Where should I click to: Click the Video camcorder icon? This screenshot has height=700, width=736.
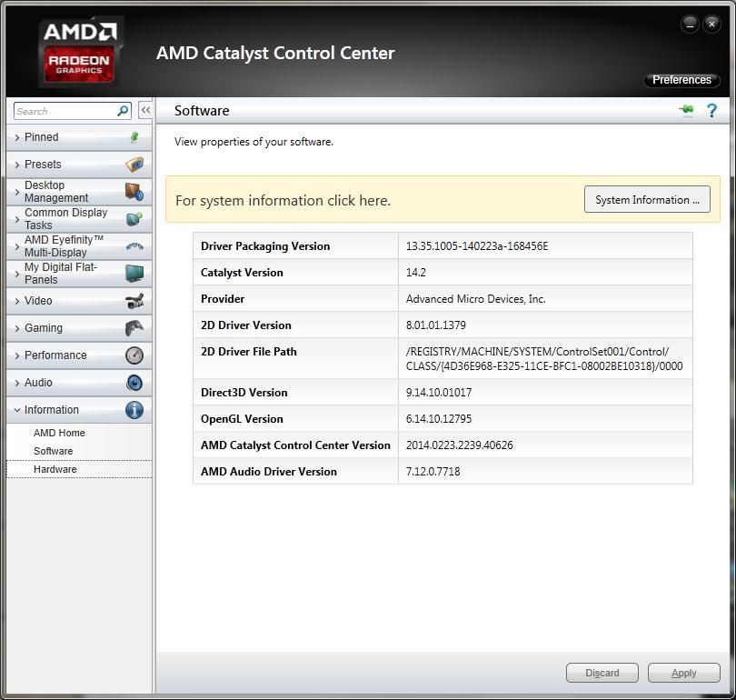(x=134, y=301)
